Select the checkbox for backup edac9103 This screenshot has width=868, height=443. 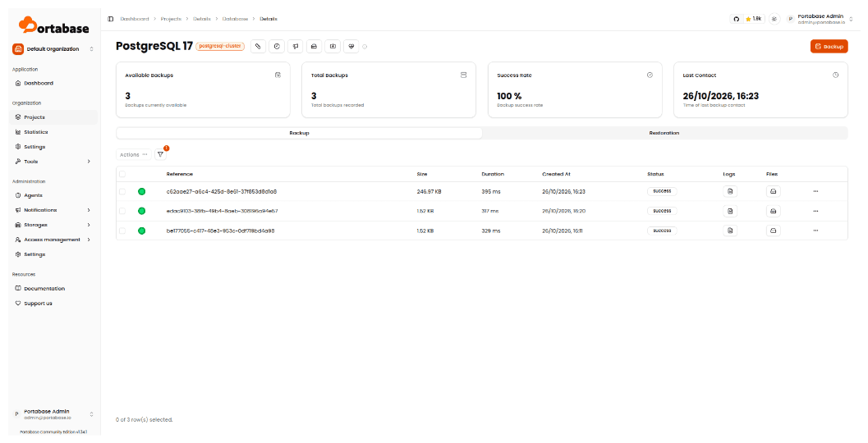tap(122, 211)
